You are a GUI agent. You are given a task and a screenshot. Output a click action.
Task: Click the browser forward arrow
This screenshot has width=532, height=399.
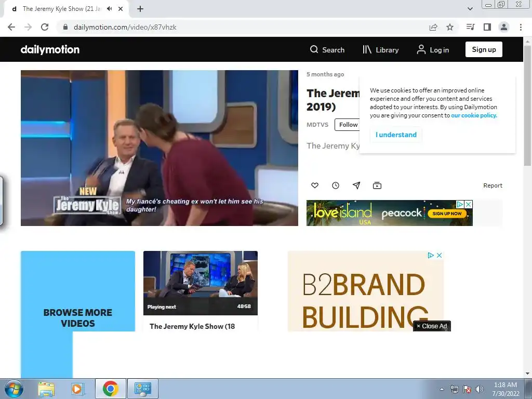click(28, 27)
